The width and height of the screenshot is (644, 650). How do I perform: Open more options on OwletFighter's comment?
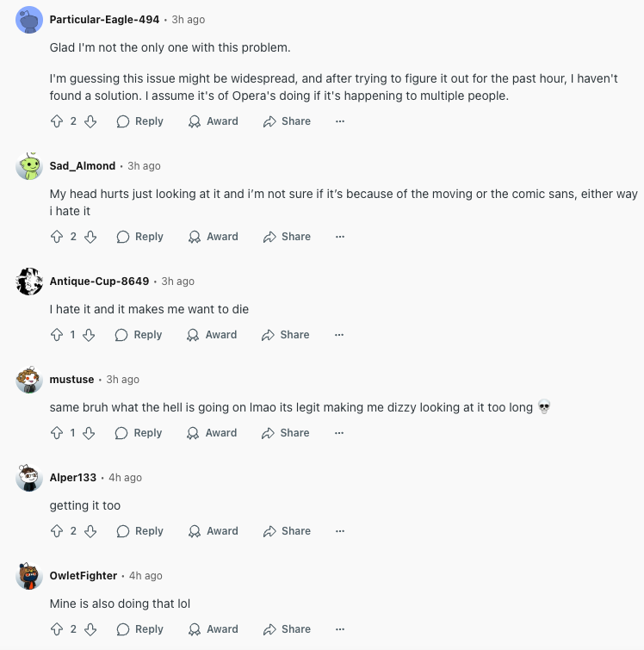[340, 629]
